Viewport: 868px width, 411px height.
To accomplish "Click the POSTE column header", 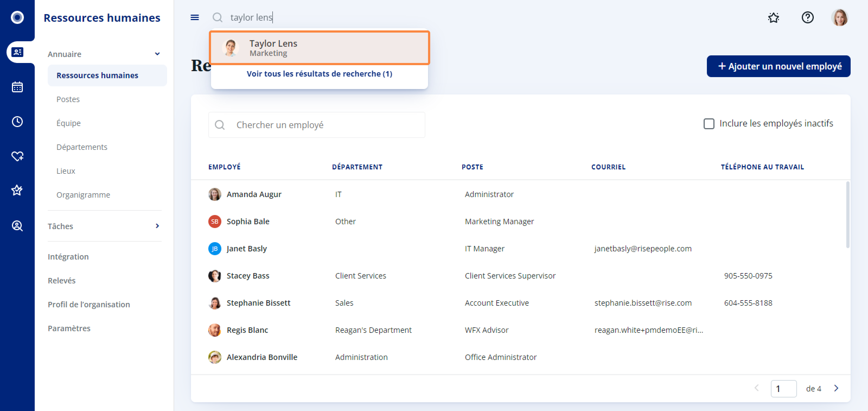I will [x=473, y=167].
